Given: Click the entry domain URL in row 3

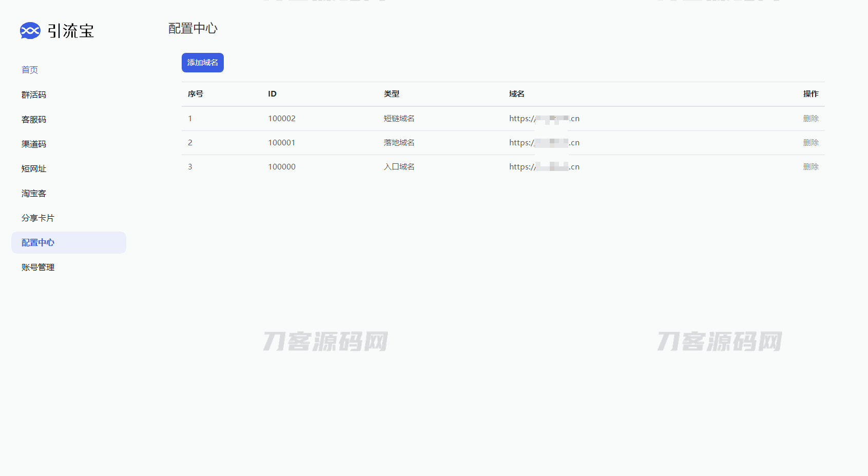Looking at the screenshot, I should coord(544,167).
